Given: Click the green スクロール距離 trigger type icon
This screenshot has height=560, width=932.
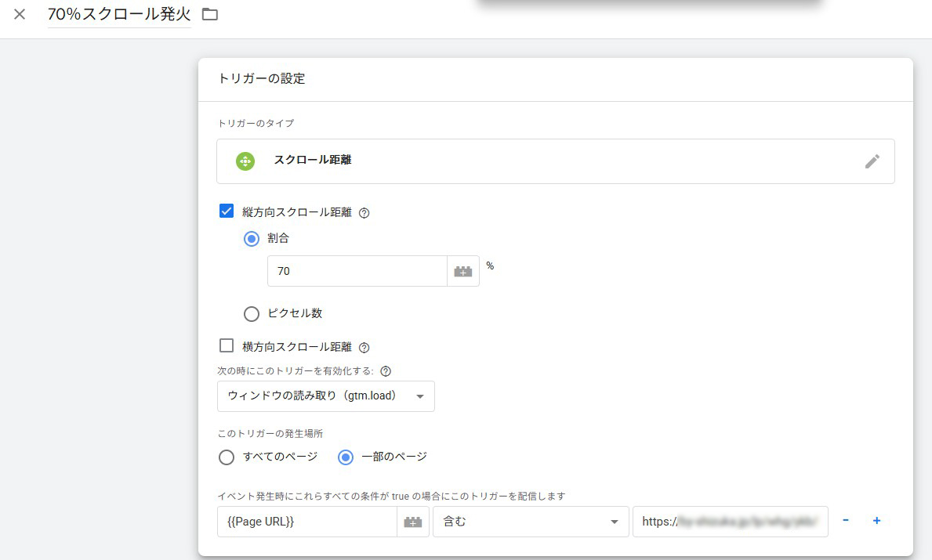Looking at the screenshot, I should point(245,161).
